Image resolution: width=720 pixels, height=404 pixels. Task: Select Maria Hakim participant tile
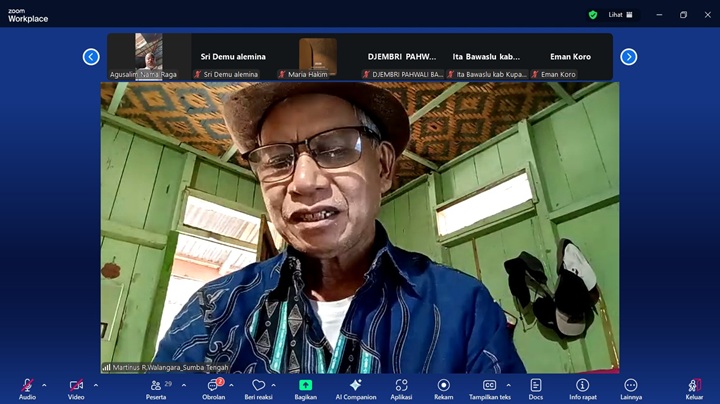(x=318, y=56)
